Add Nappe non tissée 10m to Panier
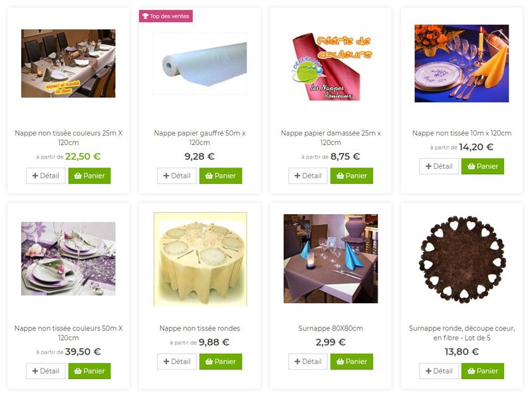 (483, 166)
